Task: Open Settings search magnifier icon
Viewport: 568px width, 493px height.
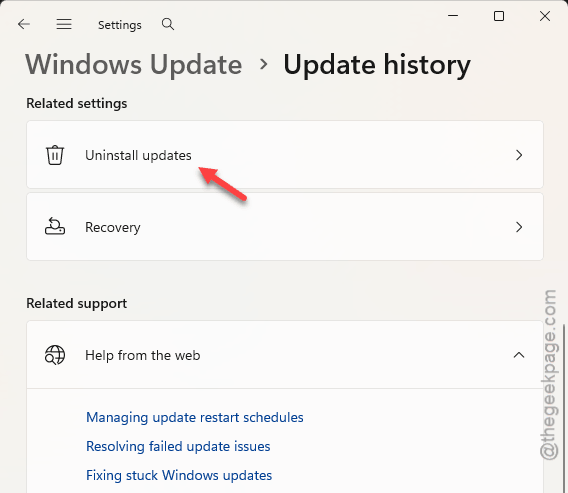Action: [x=168, y=24]
